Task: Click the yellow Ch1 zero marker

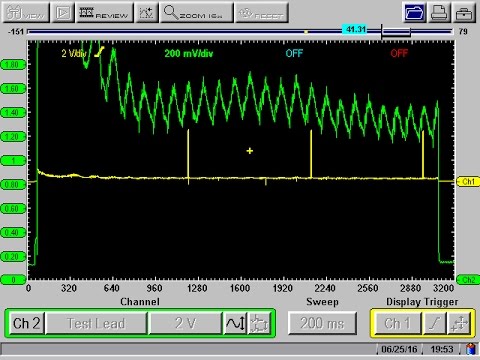Action: coord(468,182)
